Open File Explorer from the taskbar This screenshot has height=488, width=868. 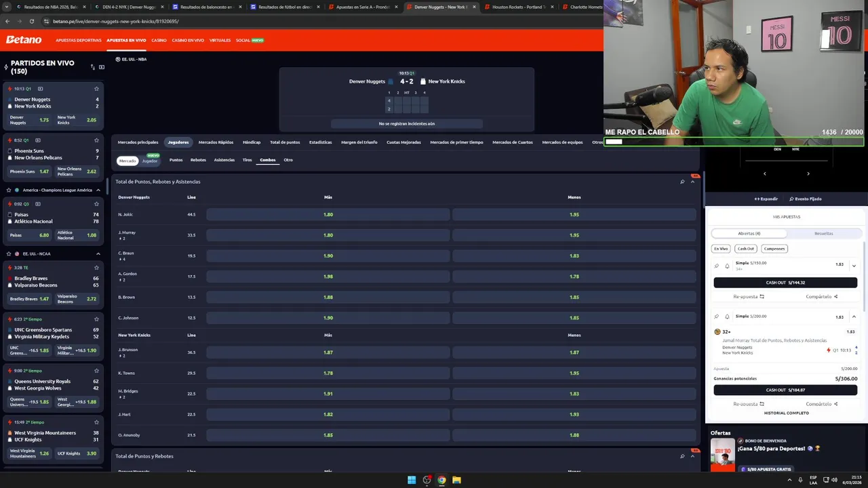point(456,480)
